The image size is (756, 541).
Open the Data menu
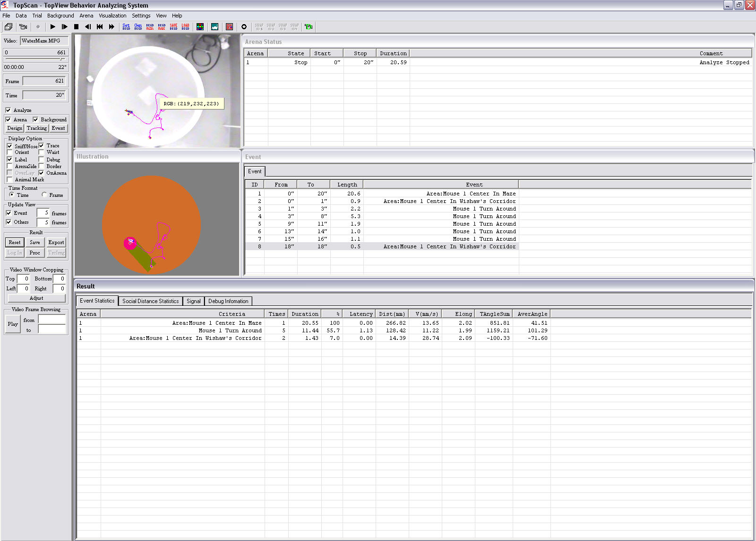(21, 16)
